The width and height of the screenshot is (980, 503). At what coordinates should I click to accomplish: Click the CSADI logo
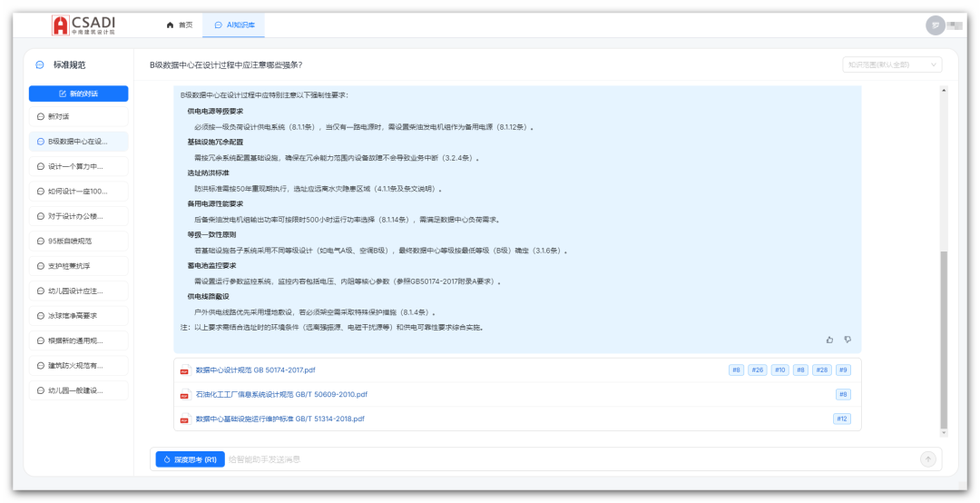[x=83, y=25]
